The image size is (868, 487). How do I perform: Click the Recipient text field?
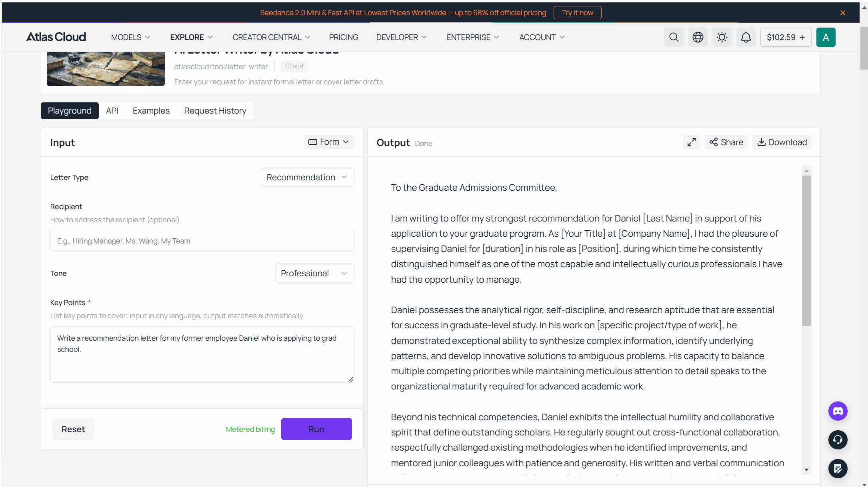coord(202,241)
